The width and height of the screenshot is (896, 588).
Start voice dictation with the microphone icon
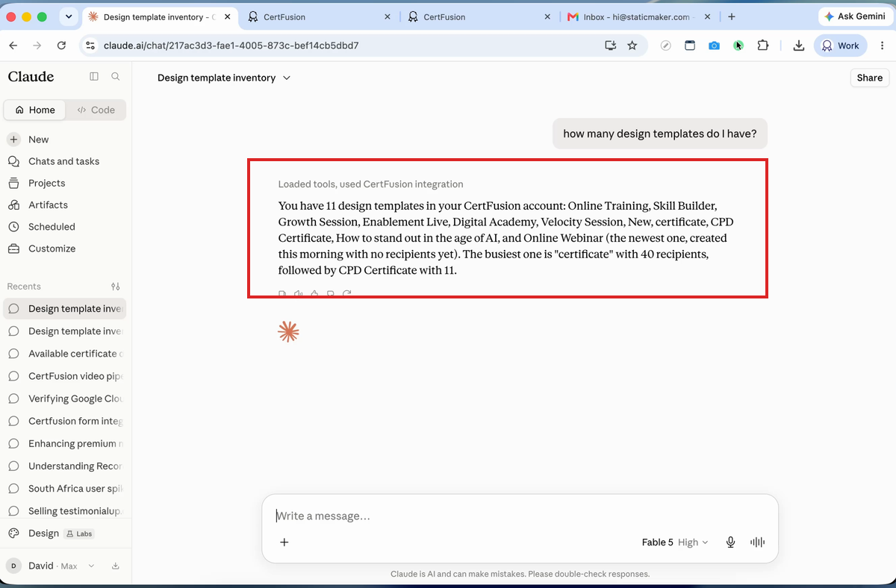(731, 542)
